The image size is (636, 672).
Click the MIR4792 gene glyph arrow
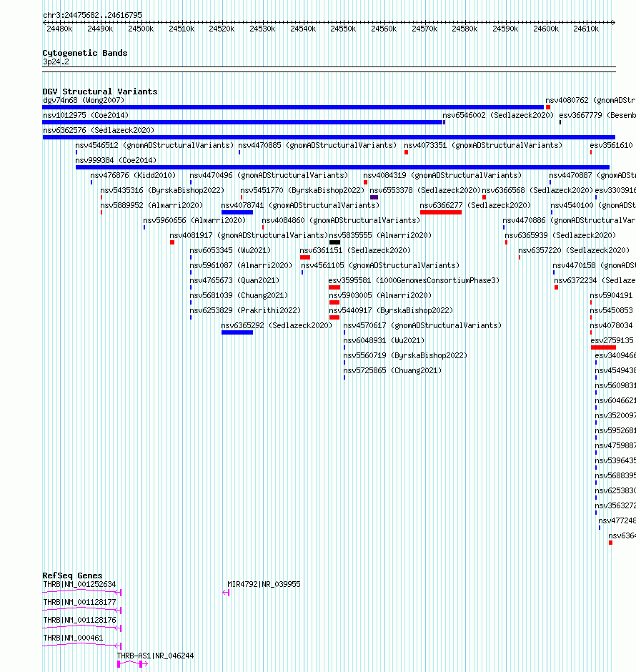[226, 593]
